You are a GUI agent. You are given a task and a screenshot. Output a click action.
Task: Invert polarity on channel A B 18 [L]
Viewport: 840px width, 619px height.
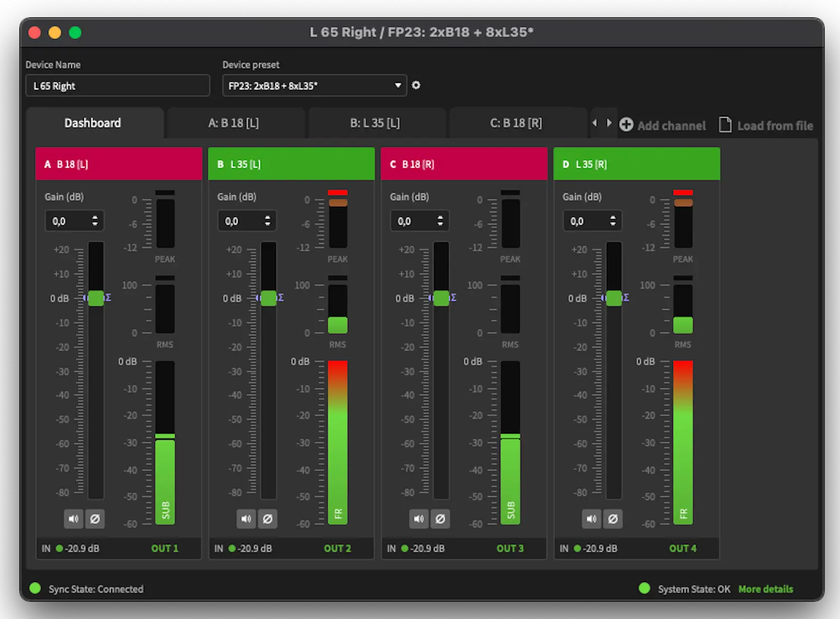tap(95, 519)
